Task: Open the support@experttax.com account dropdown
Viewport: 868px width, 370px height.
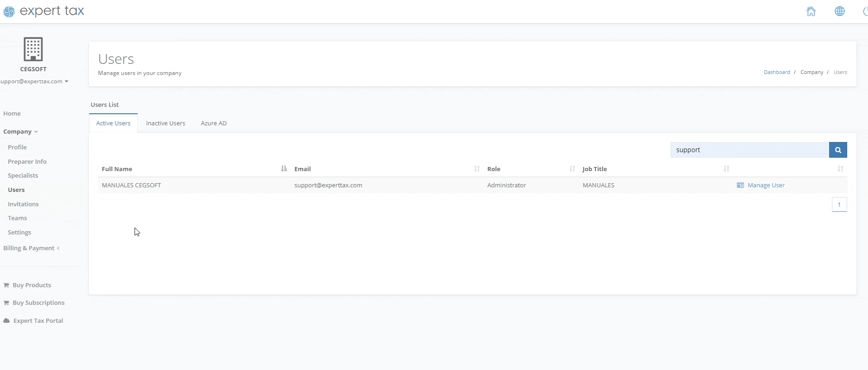Action: pos(34,81)
